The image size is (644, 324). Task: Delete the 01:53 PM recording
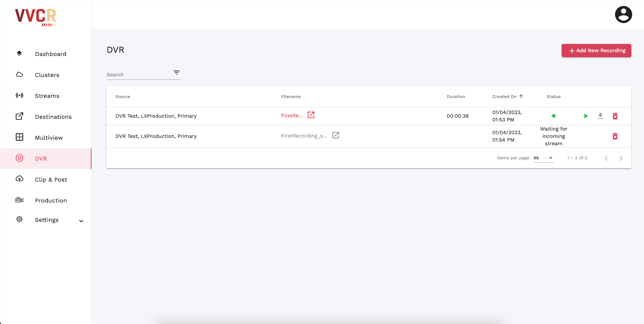tap(615, 116)
